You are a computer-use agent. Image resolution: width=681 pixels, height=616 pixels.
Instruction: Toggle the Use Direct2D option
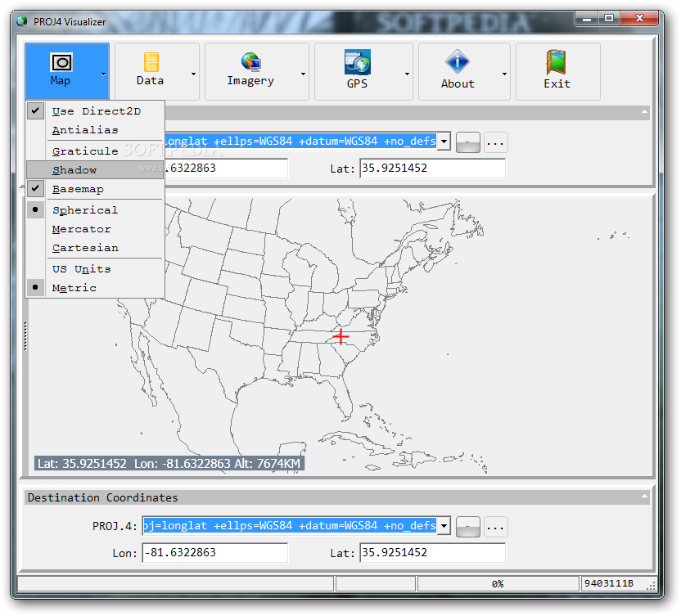(x=95, y=111)
